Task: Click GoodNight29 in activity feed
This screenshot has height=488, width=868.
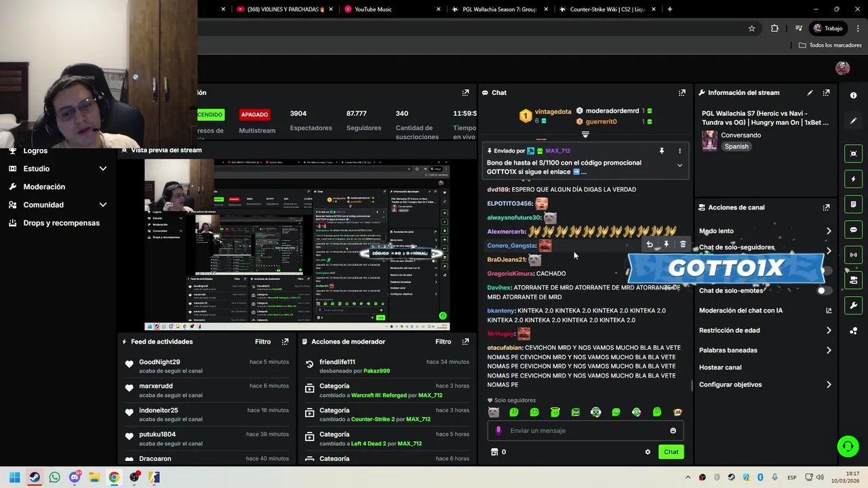Action: (159, 362)
